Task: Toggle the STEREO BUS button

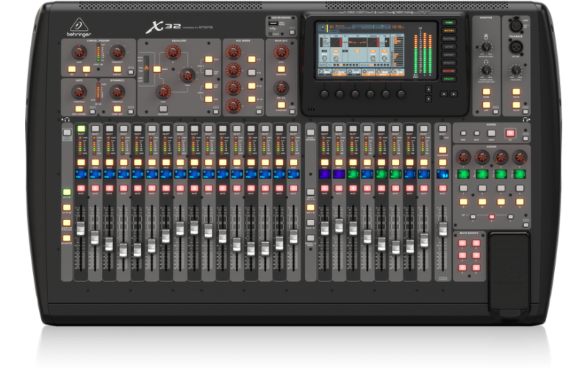Action: point(281,105)
